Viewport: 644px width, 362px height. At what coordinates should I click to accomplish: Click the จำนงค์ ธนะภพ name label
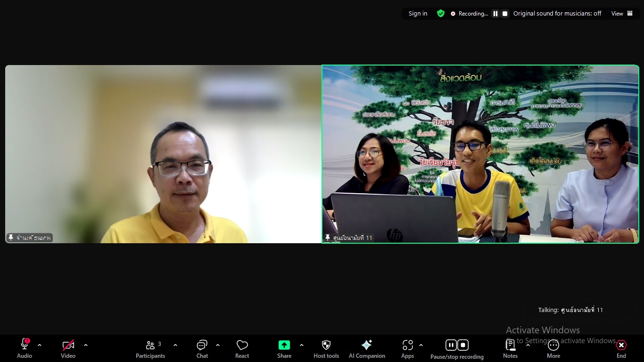point(33,238)
